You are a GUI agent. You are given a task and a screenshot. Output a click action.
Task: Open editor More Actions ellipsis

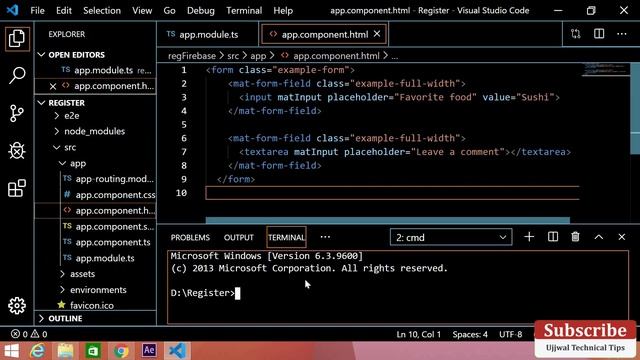622,34
